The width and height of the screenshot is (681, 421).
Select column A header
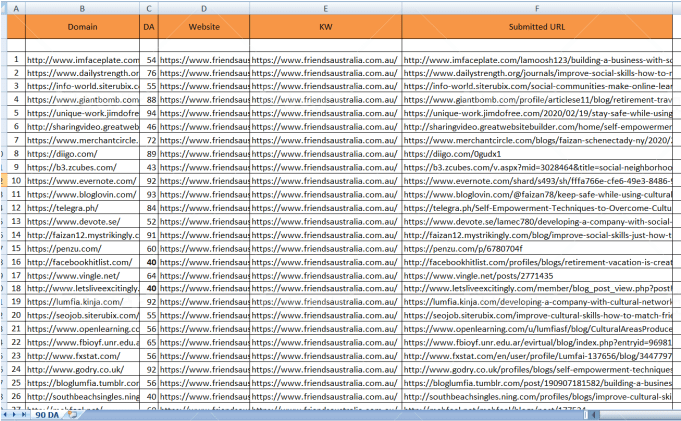[16, 8]
